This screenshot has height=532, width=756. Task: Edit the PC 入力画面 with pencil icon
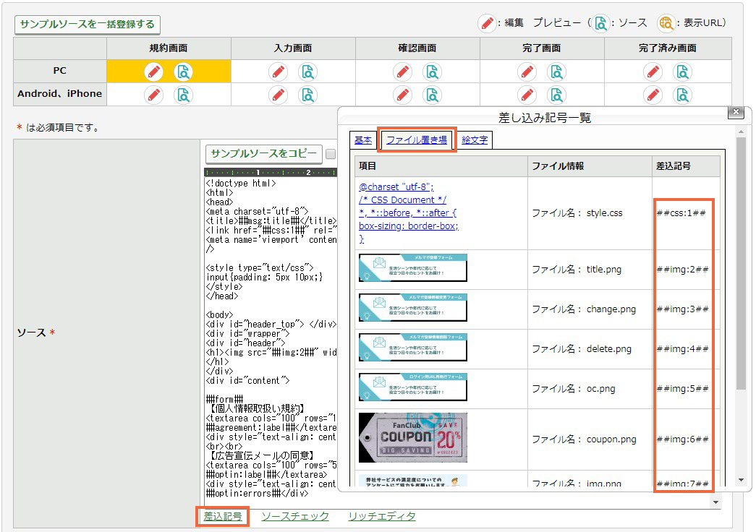tap(279, 72)
